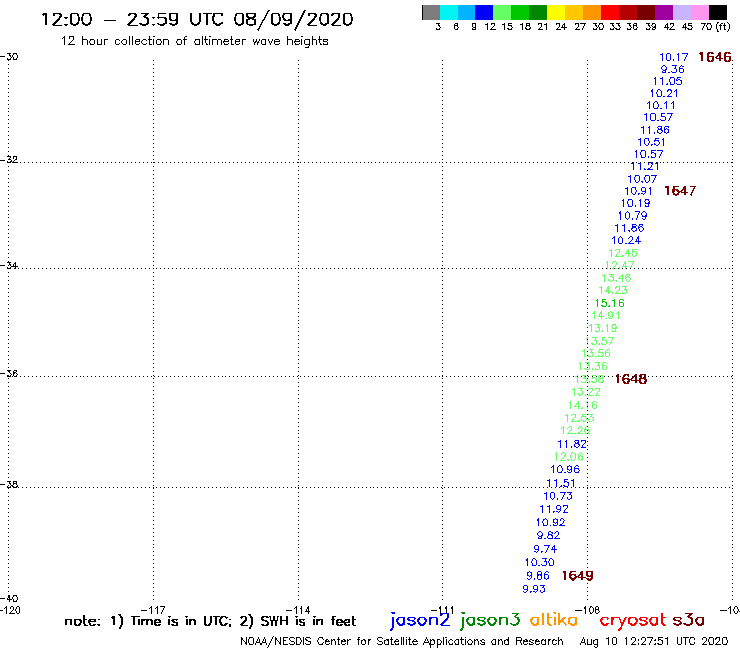Click the wave height value 10.19

tap(635, 203)
